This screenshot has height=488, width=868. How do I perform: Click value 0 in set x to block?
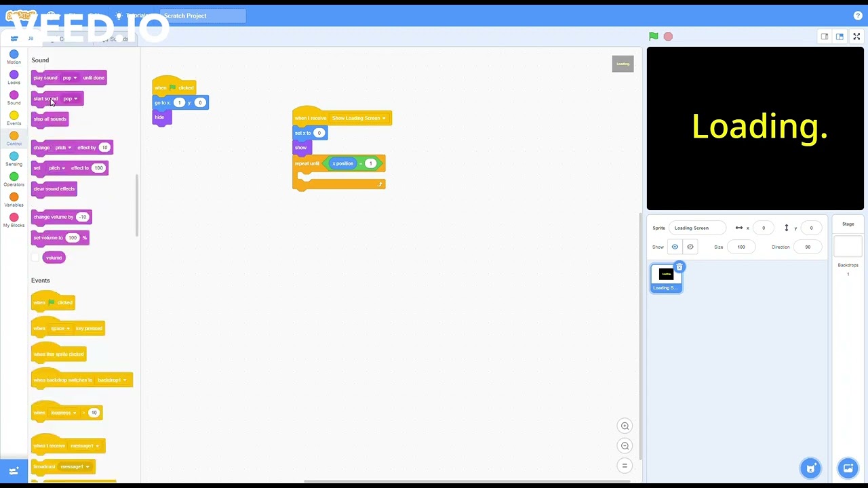pos(319,133)
